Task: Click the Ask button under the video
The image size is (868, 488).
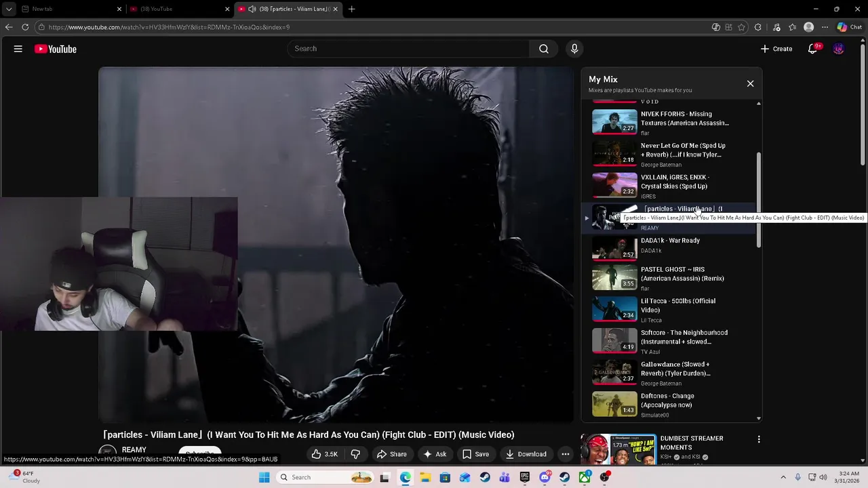Action: (x=434, y=454)
